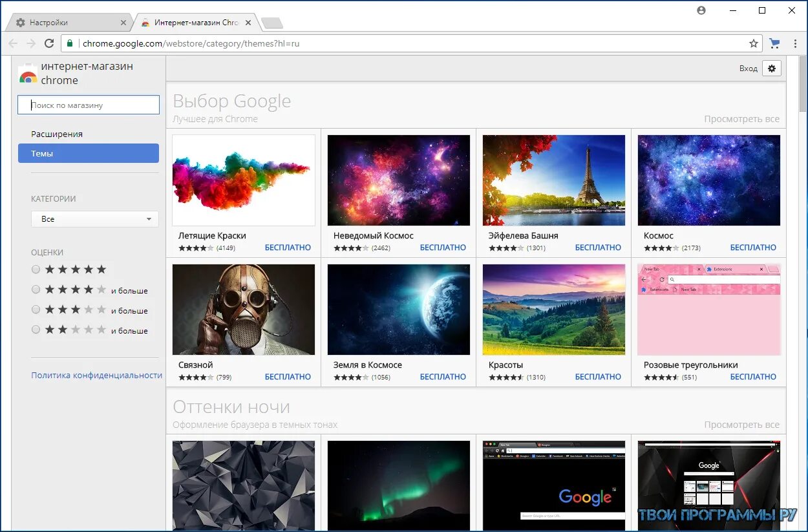Screen dimensions: 808x532
Task: Click the Летящие Краски title text
Action: [212, 236]
